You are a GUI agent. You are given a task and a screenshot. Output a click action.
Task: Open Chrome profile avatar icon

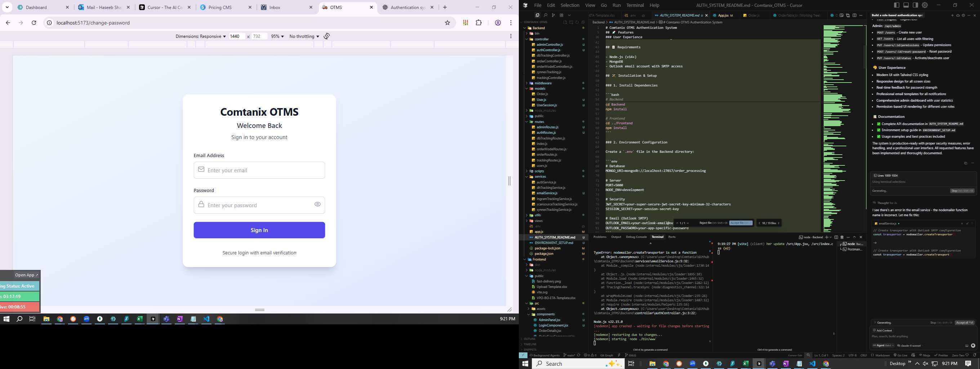coord(498,23)
